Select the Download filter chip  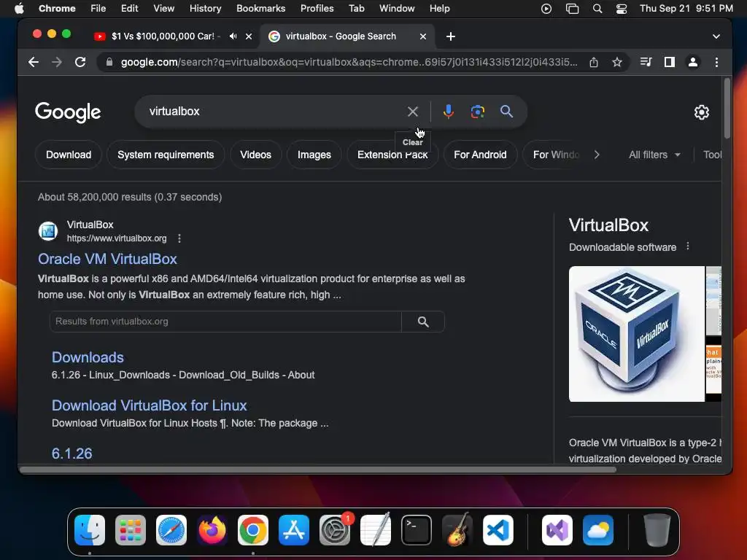pos(69,155)
